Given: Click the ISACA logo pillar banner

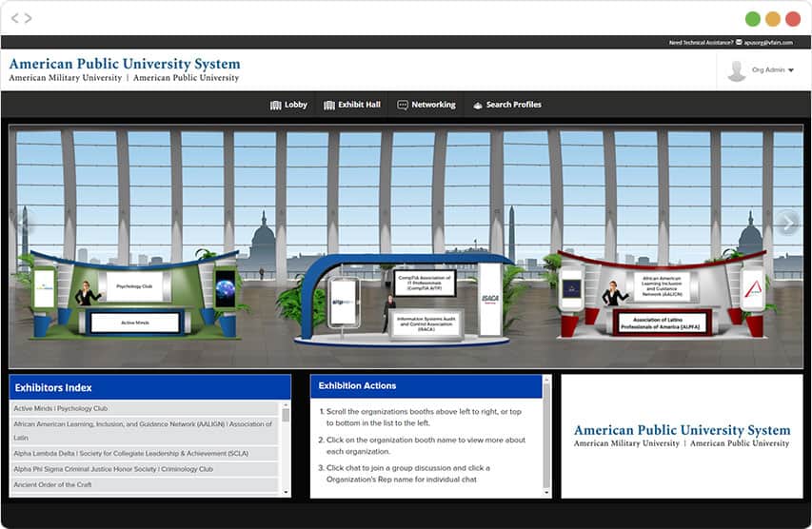Looking at the screenshot, I should click(x=490, y=299).
